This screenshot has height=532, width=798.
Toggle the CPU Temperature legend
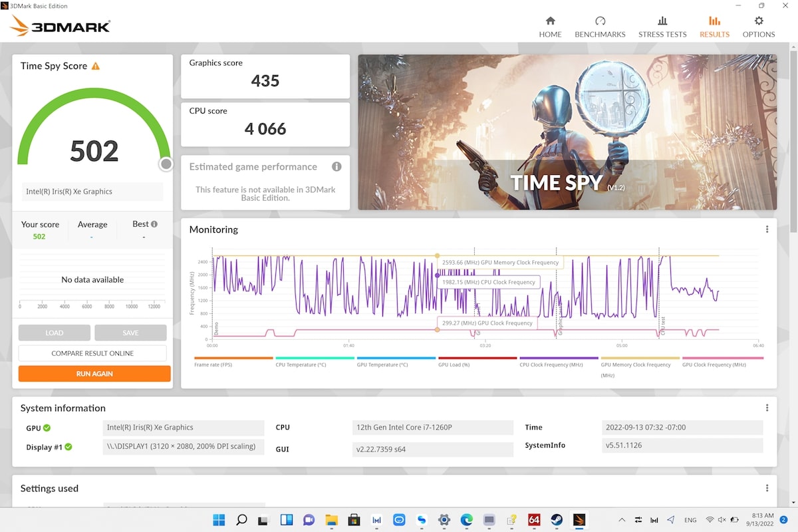315,362
